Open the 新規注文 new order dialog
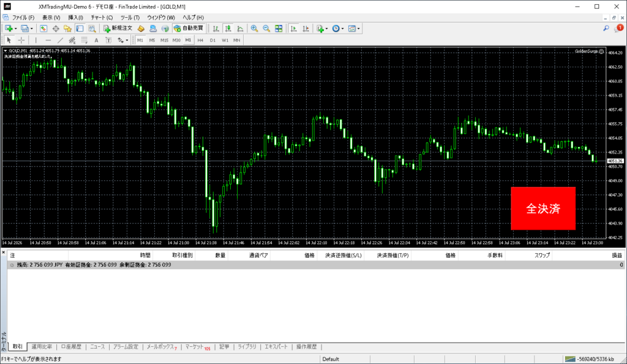627x364 pixels. [118, 28]
